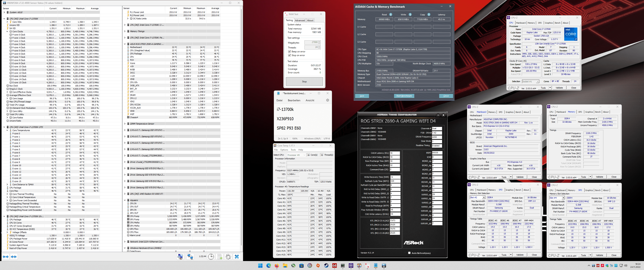Collapse Core Clocks tree node
Screen dimensions: 644x270
7,31
